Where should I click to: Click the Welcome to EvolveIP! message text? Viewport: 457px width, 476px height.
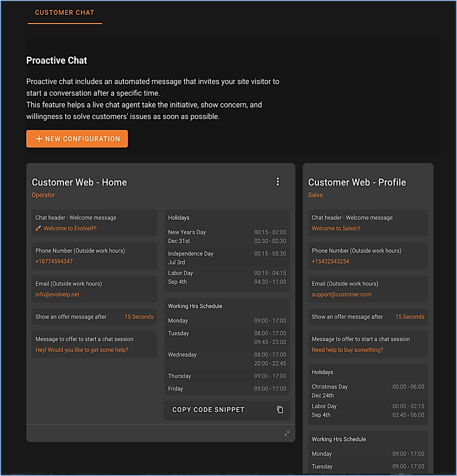tap(70, 228)
